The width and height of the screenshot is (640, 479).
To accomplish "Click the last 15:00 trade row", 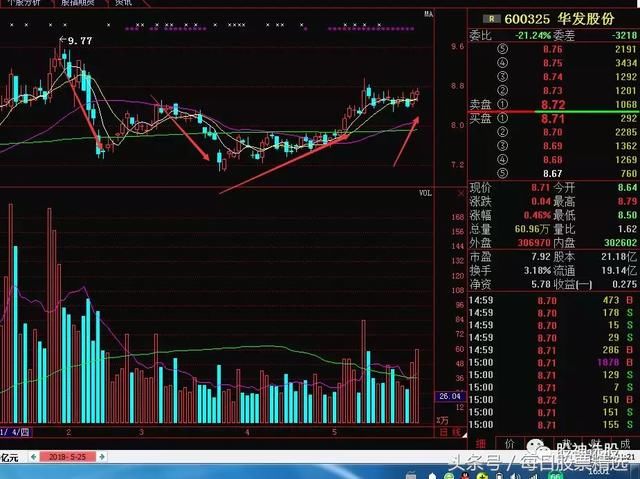I will point(550,425).
